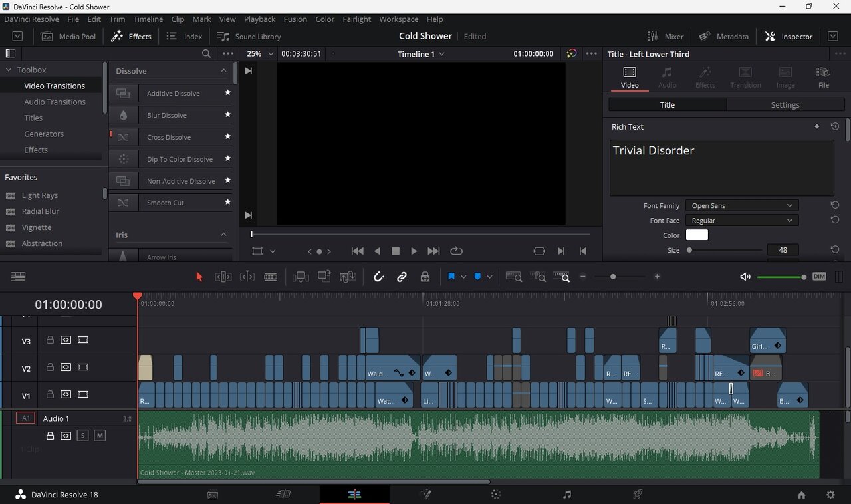This screenshot has height=504, width=851.
Task: Reset the Font Family parameter
Action: (x=835, y=205)
